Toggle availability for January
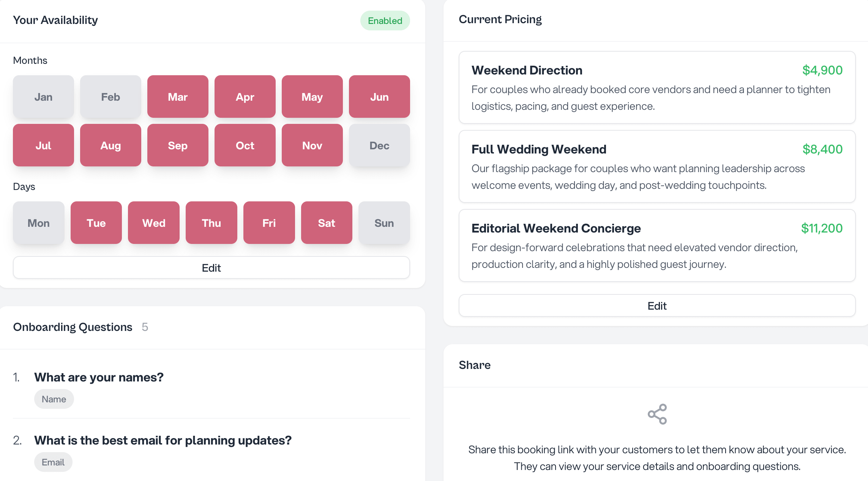This screenshot has height=481, width=868. coord(43,97)
